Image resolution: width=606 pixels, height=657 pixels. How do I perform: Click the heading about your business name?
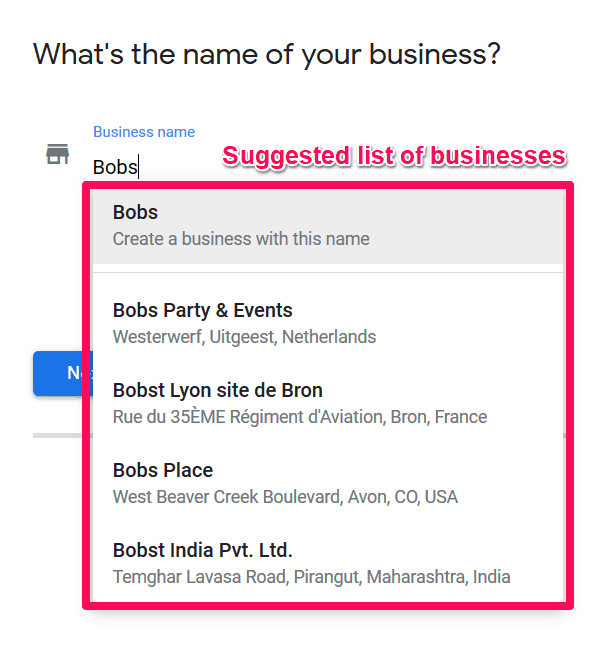point(267,54)
